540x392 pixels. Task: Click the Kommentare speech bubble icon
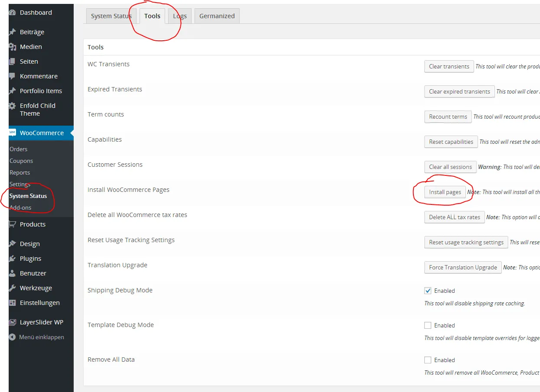coord(13,76)
